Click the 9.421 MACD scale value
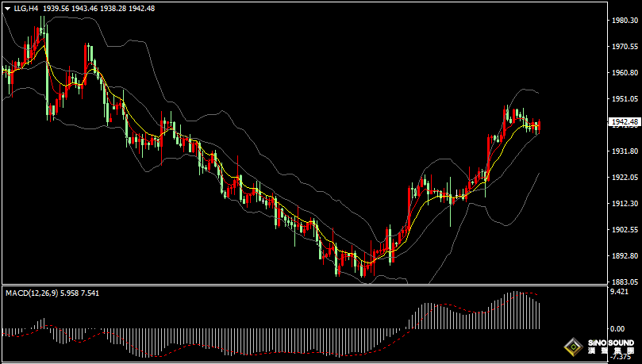 point(620,292)
